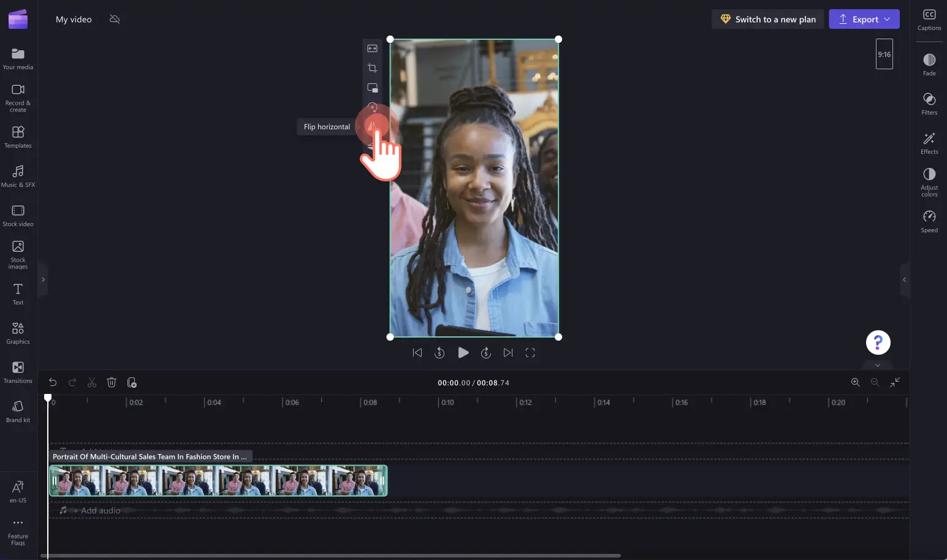Click the left trim handle of clip
The height and width of the screenshot is (560, 947).
[54, 481]
